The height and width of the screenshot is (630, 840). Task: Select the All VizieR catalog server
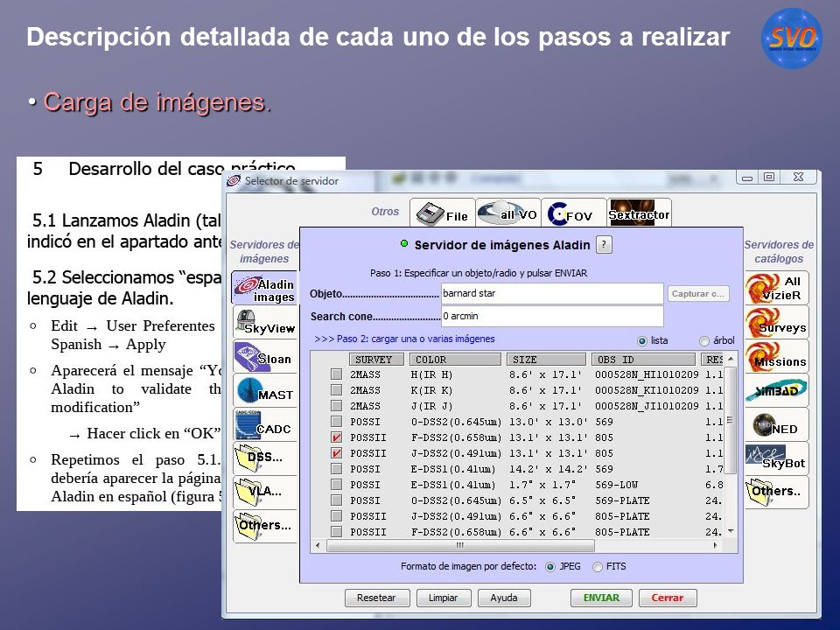776,288
